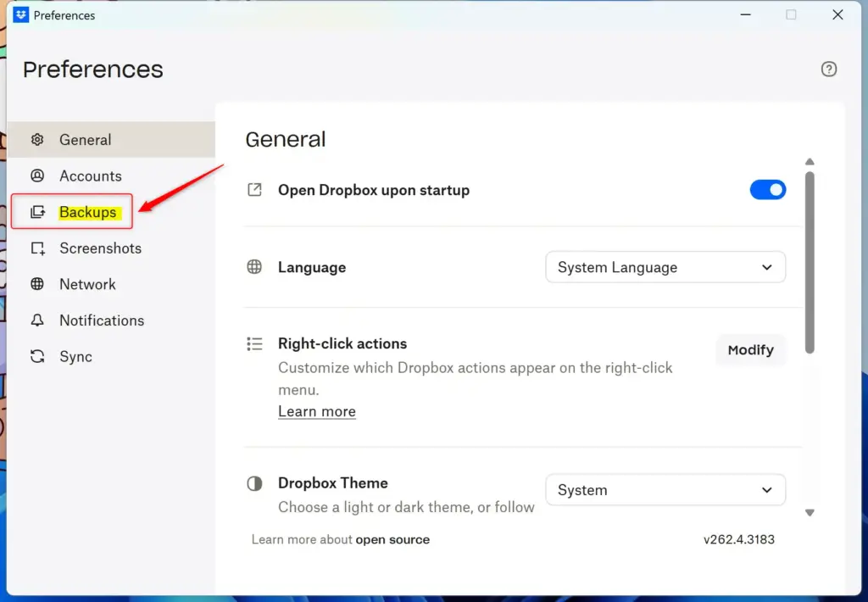Screen dimensions: 868x602
Task: Click the Backups folder icon
Action: [37, 212]
